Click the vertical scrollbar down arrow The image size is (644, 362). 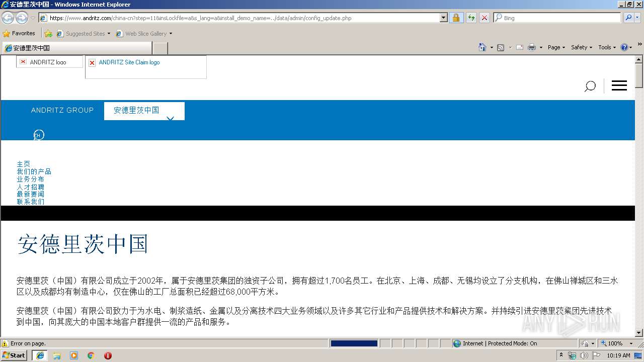[639, 333]
